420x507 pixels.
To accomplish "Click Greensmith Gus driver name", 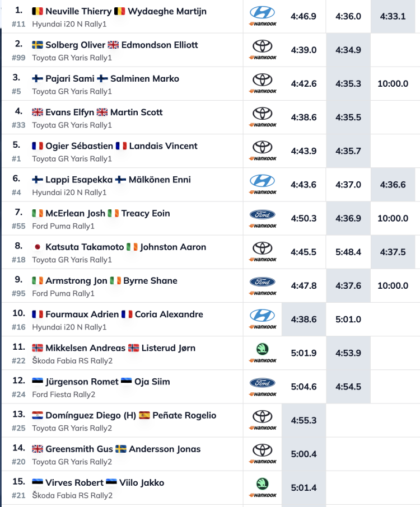I will click(79, 449).
